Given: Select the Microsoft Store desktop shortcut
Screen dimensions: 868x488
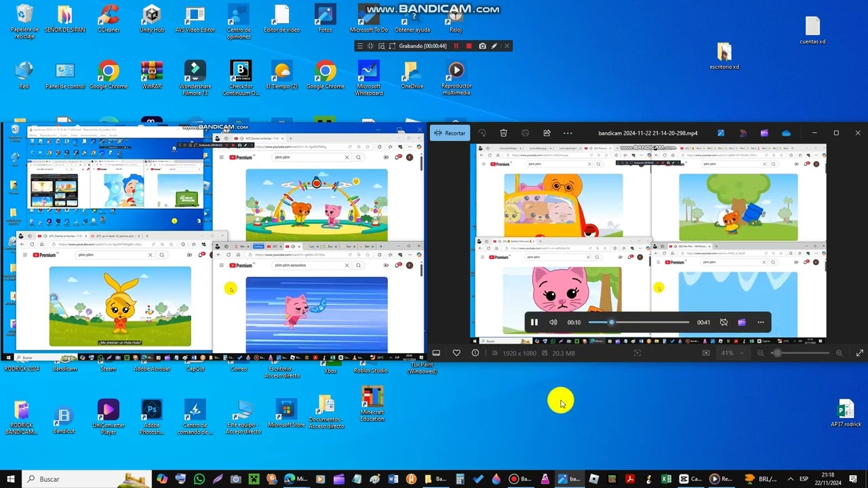Looking at the screenshot, I should click(x=286, y=413).
